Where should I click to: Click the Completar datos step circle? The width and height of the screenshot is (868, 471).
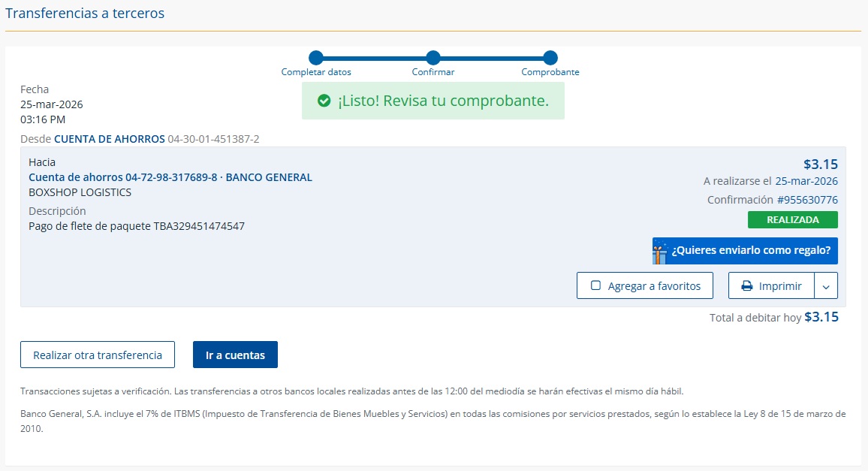pyautogui.click(x=316, y=58)
